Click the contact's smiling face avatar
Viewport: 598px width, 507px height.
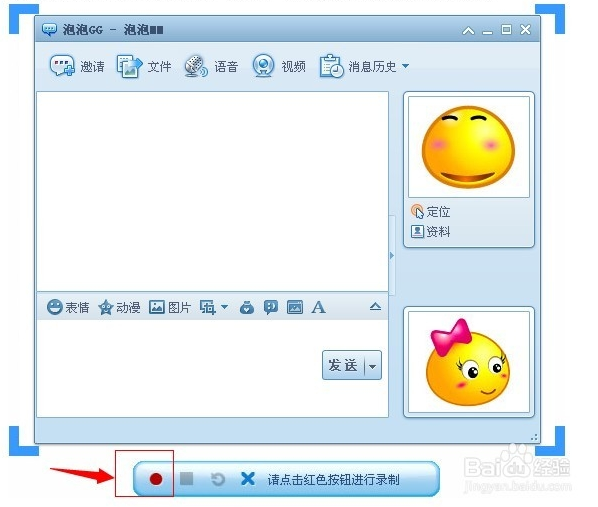coord(469,147)
